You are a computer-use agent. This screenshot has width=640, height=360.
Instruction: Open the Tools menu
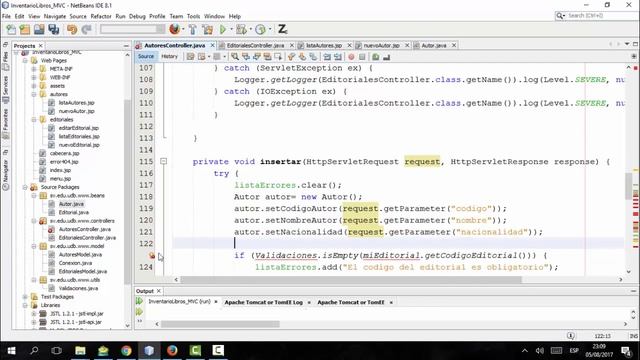[193, 16]
